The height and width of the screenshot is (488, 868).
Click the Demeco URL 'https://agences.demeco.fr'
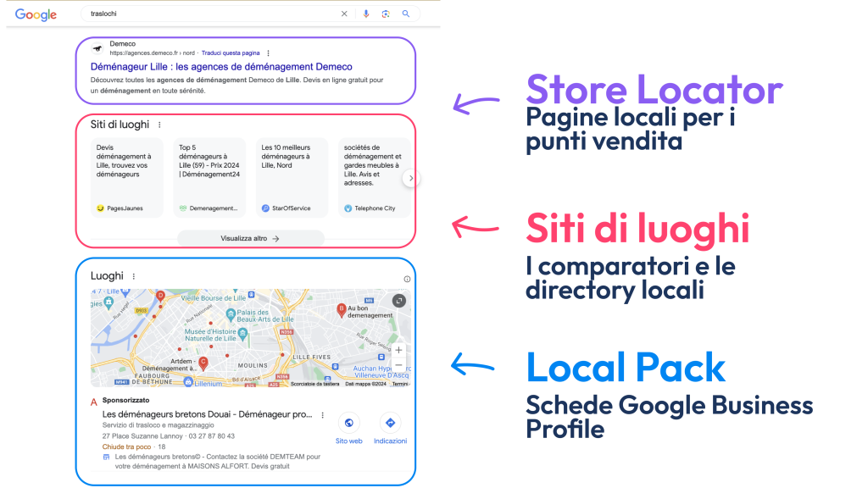tap(144, 53)
